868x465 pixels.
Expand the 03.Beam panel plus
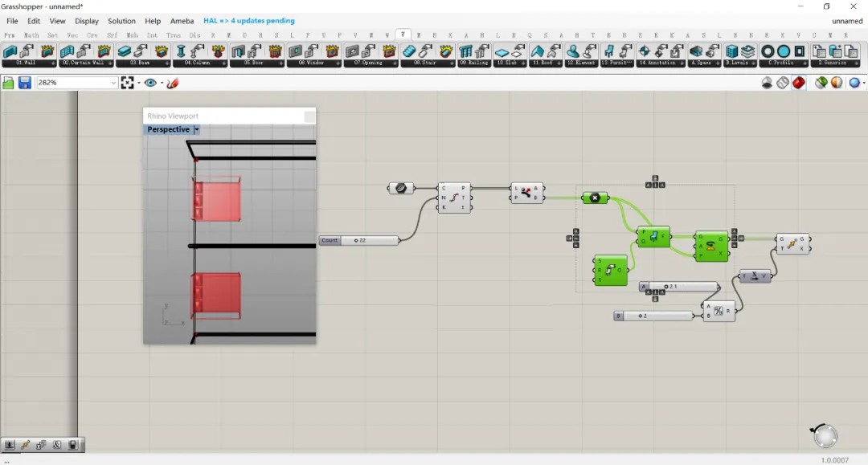[x=167, y=63]
